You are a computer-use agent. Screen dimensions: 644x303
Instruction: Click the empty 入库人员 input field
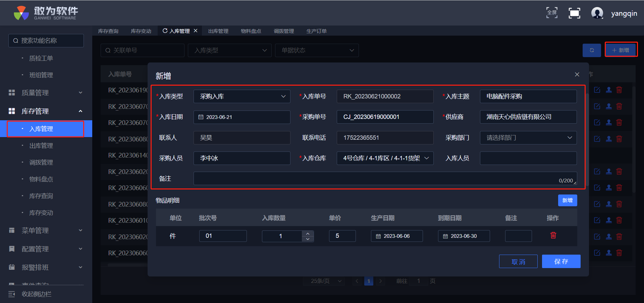(x=528, y=158)
